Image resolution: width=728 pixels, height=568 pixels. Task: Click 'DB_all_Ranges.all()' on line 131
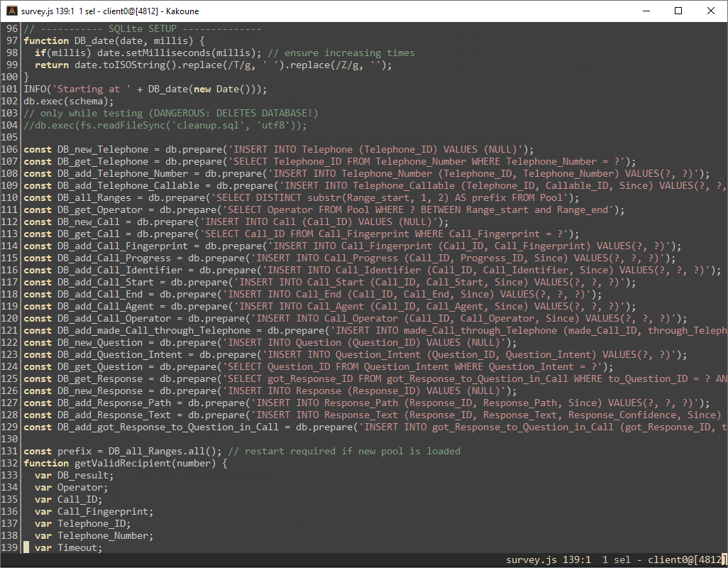tap(162, 452)
